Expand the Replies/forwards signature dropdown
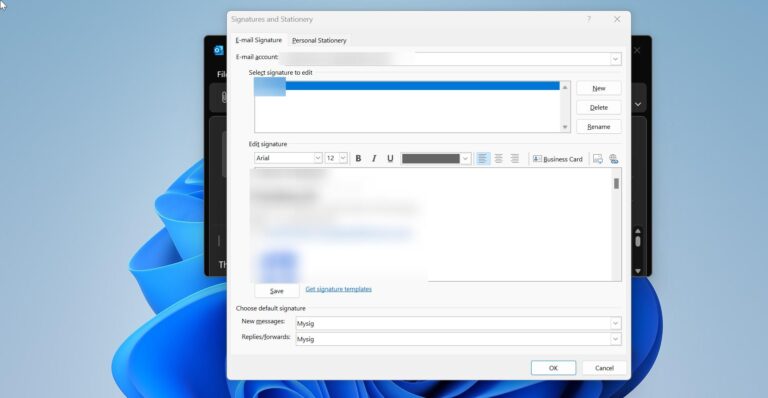The image size is (768, 398). pyautogui.click(x=615, y=339)
